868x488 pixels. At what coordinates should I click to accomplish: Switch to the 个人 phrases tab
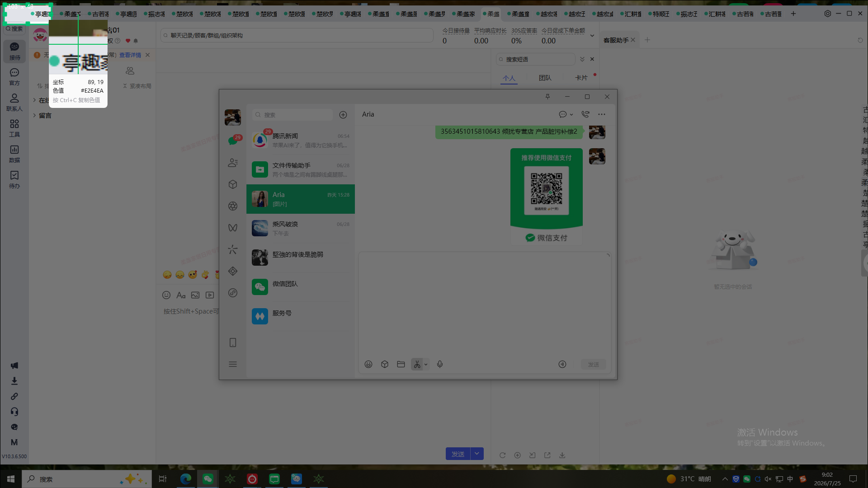coord(509,78)
